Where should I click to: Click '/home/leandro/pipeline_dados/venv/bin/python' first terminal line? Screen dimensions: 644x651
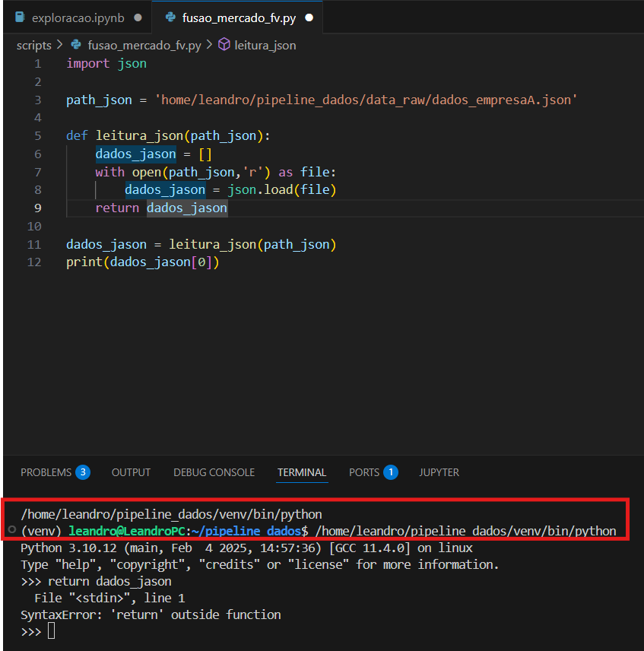click(171, 514)
